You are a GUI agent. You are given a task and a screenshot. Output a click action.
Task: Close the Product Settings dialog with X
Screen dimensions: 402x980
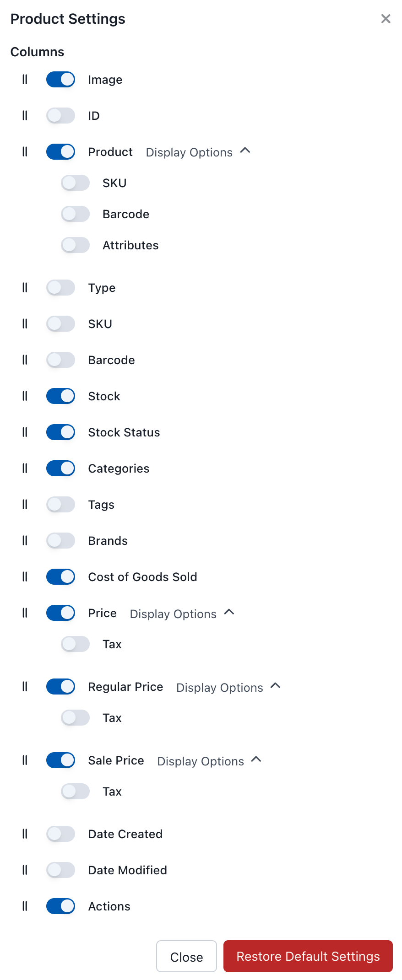(386, 19)
